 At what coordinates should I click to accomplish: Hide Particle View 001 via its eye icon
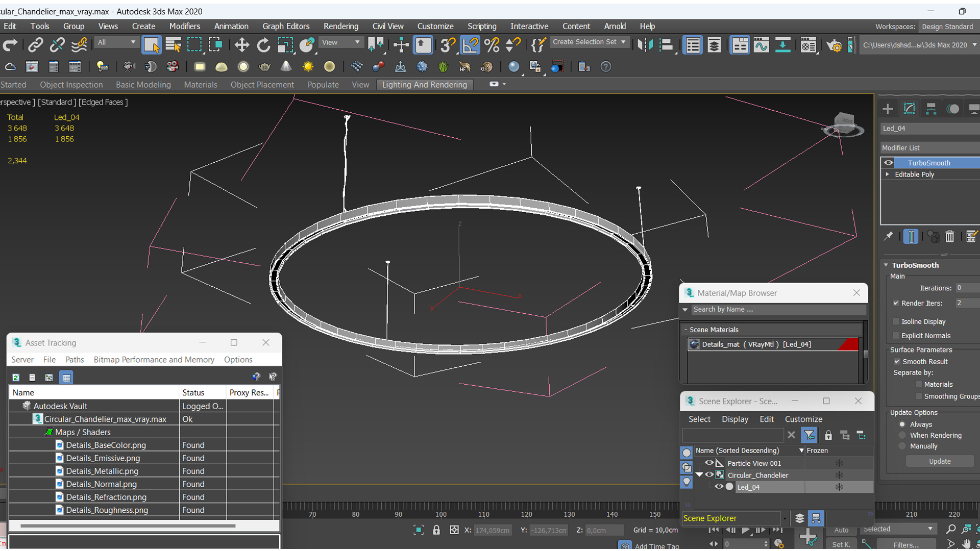tap(709, 463)
